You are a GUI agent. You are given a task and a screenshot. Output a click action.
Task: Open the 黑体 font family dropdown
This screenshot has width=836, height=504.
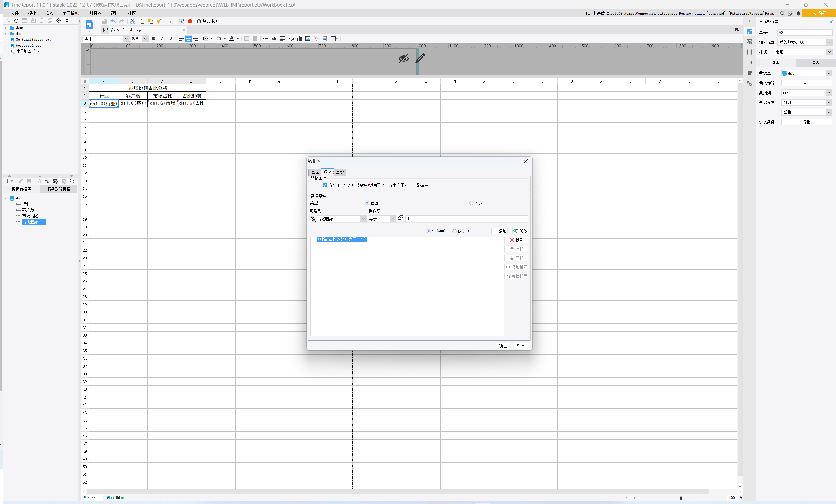(126, 39)
